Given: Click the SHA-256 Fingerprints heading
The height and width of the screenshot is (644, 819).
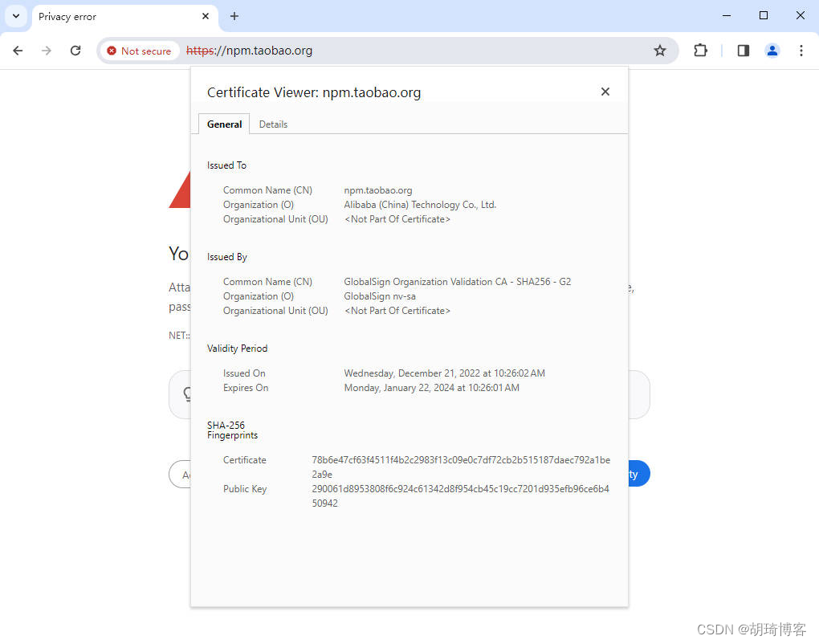Looking at the screenshot, I should [x=232, y=430].
